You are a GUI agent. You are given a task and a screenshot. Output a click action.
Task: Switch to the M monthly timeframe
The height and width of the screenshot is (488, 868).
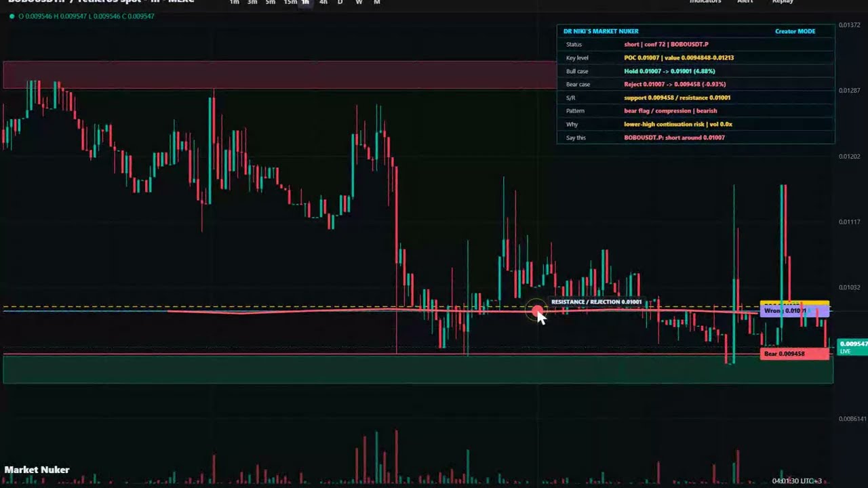point(377,2)
